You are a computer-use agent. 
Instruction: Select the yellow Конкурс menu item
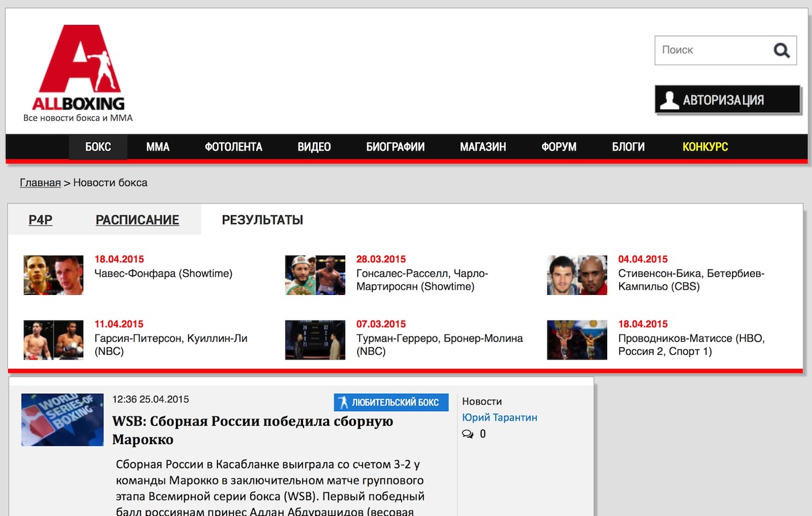tap(705, 147)
